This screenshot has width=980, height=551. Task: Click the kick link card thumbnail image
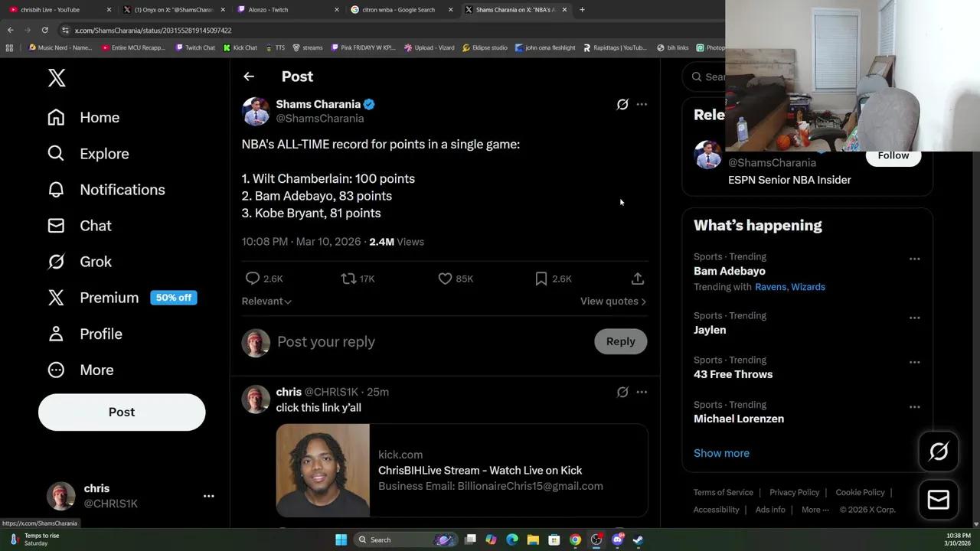(x=322, y=471)
